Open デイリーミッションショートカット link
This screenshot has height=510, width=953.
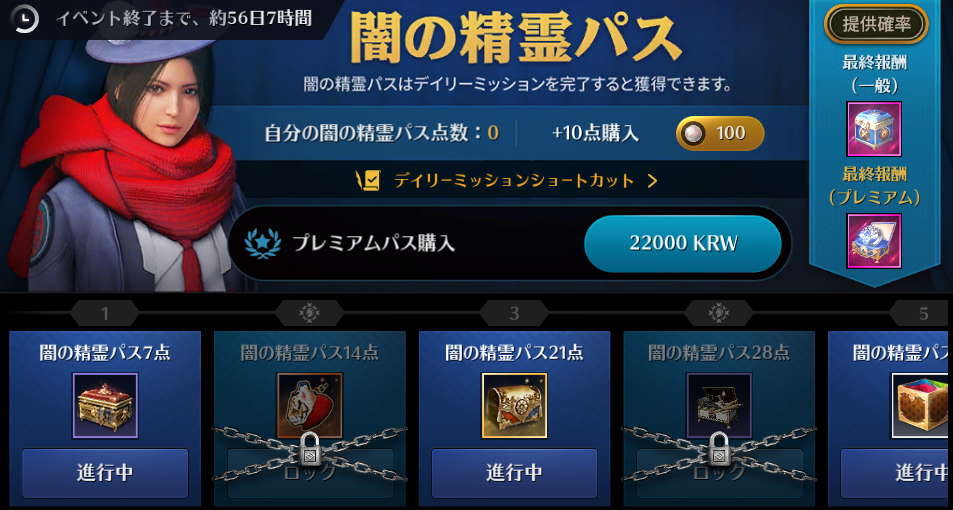[x=514, y=181]
